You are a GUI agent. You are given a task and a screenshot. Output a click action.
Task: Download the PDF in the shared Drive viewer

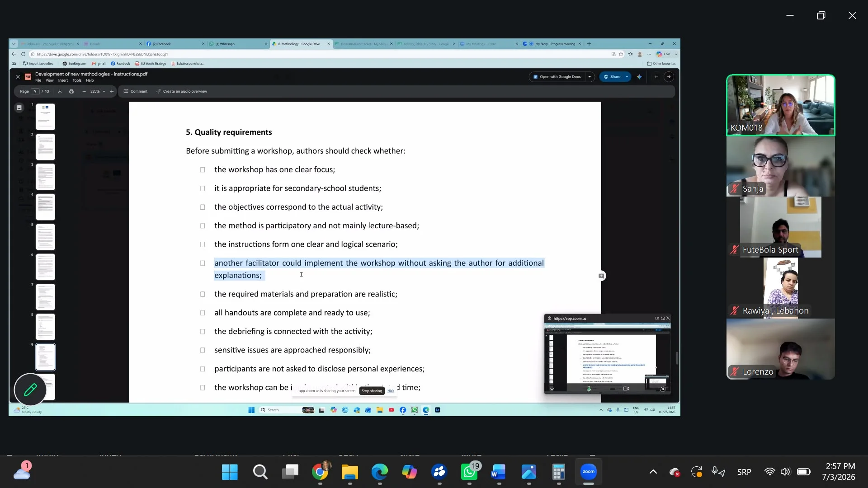(60, 91)
